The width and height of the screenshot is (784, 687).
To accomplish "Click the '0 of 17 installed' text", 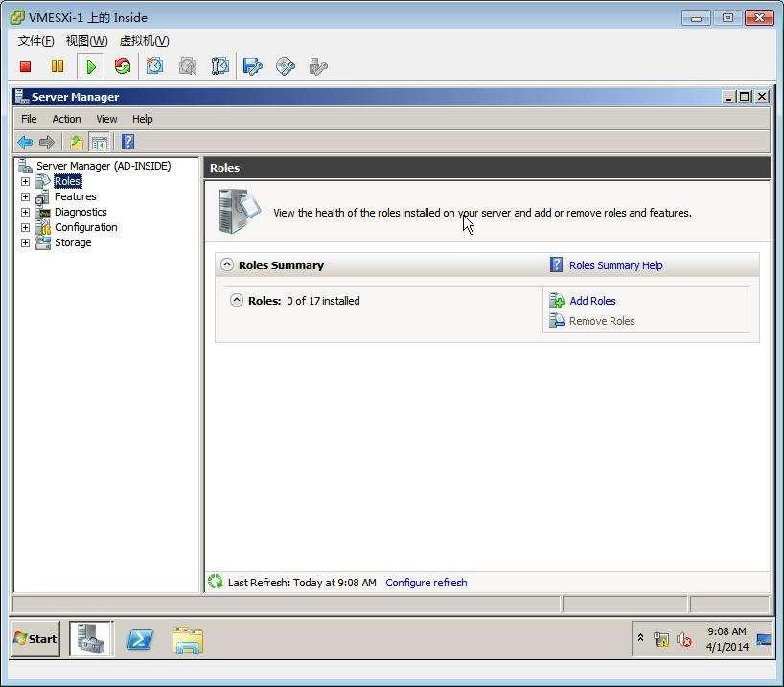I will click(x=324, y=301).
